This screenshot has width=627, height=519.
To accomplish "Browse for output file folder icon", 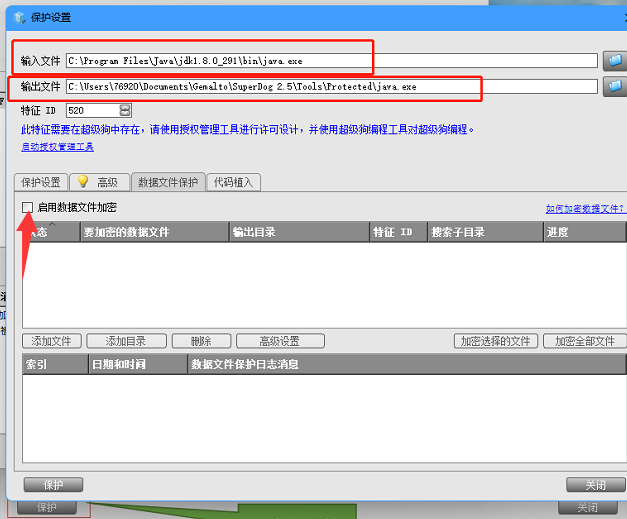I will [615, 86].
